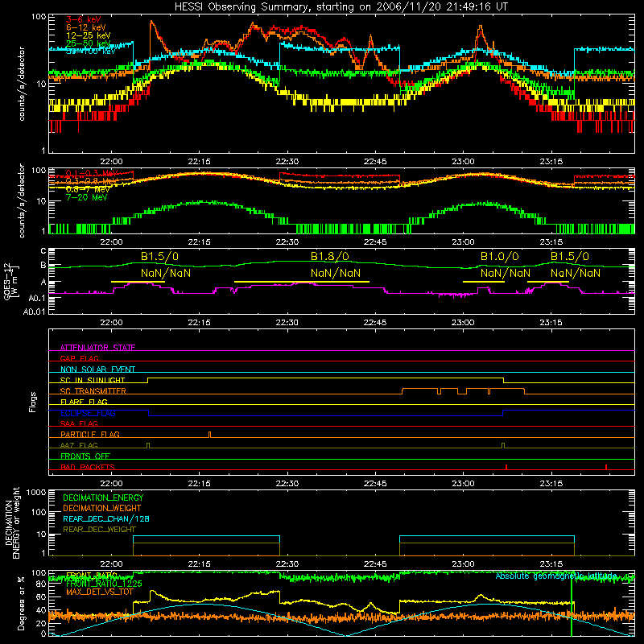Click 22:45 tick label under the decimation panel

click(x=375, y=564)
